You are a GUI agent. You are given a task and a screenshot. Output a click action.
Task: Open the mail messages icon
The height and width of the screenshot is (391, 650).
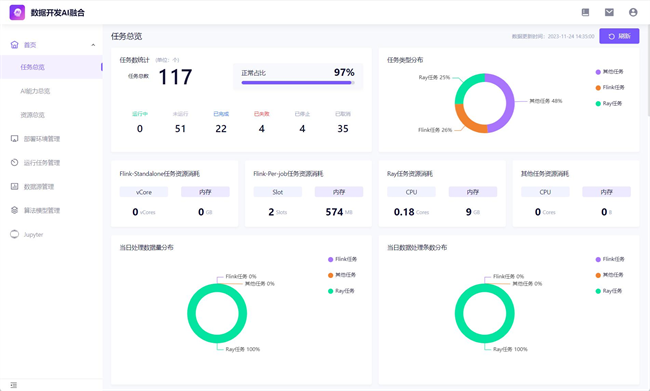609,12
